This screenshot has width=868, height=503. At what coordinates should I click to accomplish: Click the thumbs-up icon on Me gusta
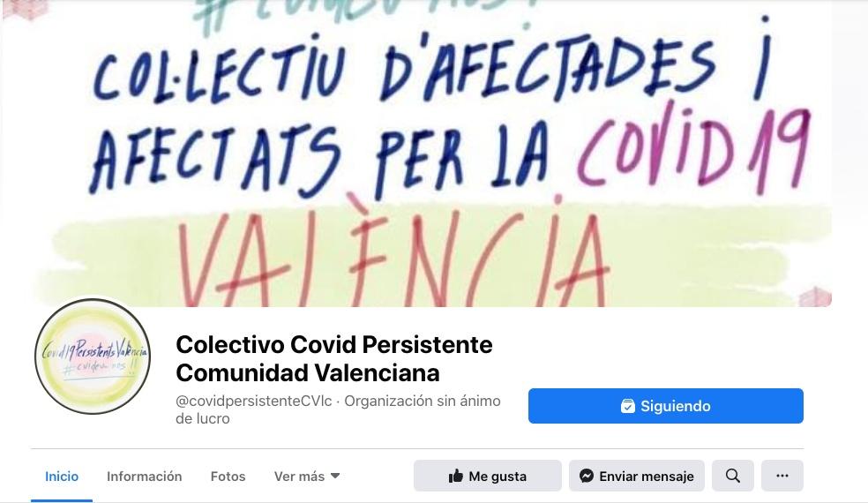pyautogui.click(x=455, y=476)
